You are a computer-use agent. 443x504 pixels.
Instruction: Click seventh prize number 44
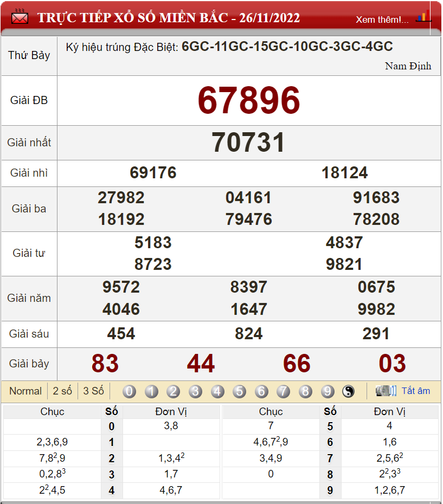coord(201,364)
